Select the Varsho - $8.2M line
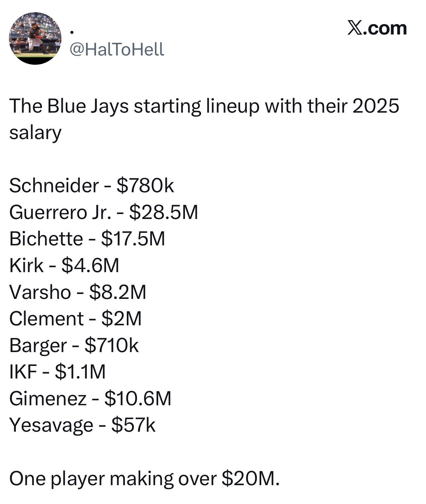Image resolution: width=426 pixels, height=504 pixels. [78, 292]
